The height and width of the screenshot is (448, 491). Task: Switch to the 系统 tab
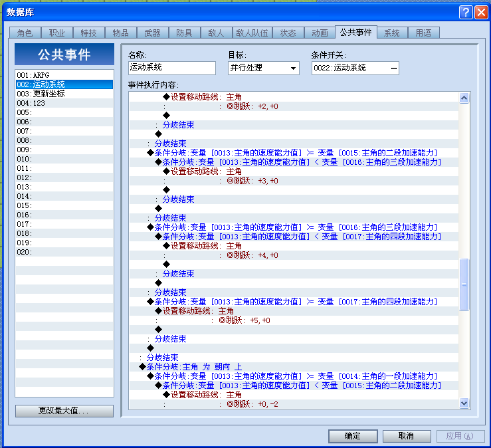[x=392, y=33]
